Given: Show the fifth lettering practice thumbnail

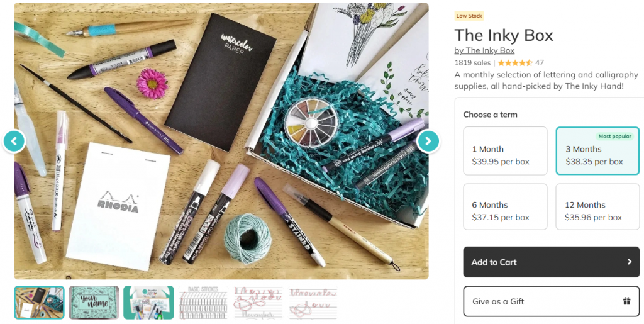Looking at the screenshot, I should pyautogui.click(x=258, y=303).
